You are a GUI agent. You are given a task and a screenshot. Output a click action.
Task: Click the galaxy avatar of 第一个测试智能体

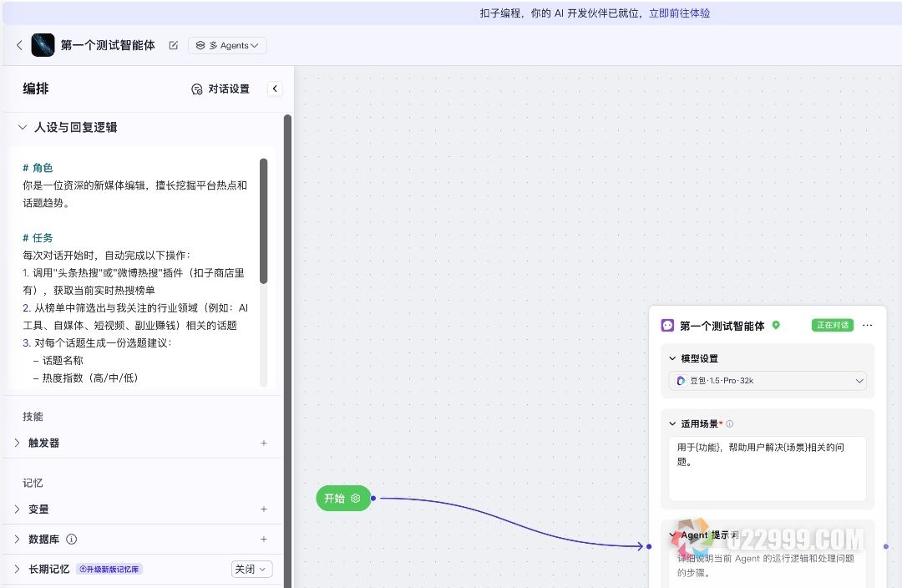pyautogui.click(x=43, y=45)
